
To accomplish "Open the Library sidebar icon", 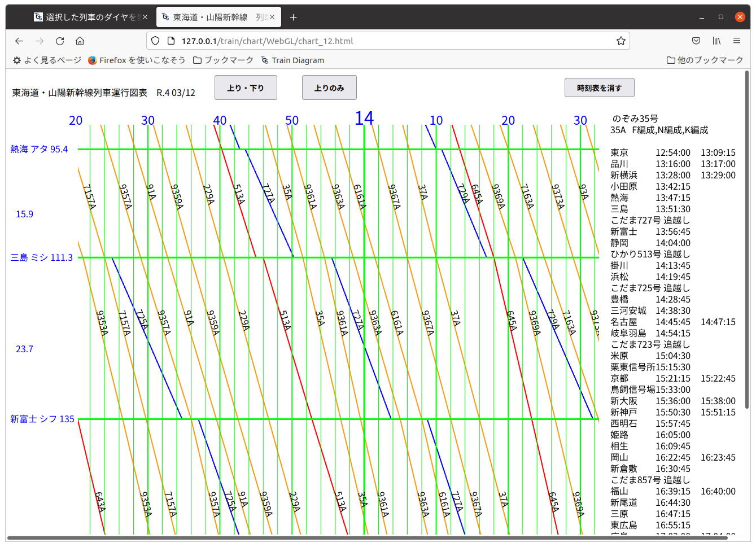I will tap(716, 41).
